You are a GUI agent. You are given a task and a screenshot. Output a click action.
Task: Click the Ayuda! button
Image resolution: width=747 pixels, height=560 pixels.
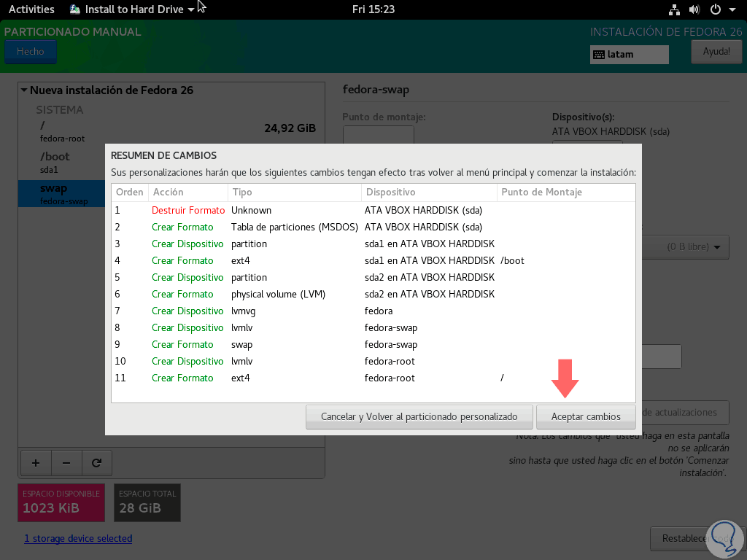point(716,52)
